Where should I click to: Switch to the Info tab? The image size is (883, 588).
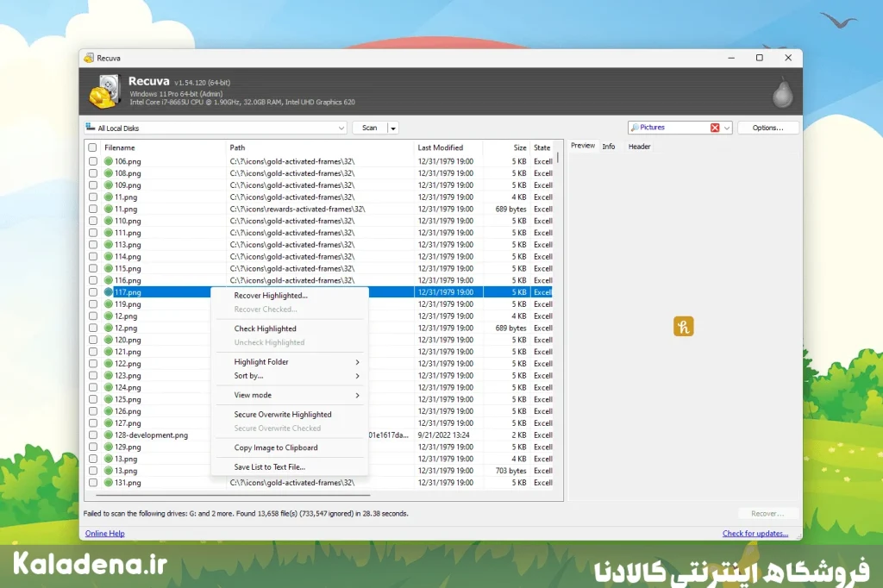(x=608, y=147)
